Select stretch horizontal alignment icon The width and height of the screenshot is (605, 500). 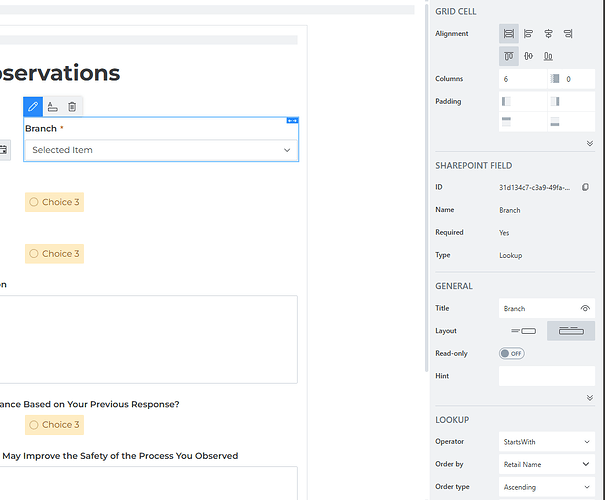pos(509,34)
